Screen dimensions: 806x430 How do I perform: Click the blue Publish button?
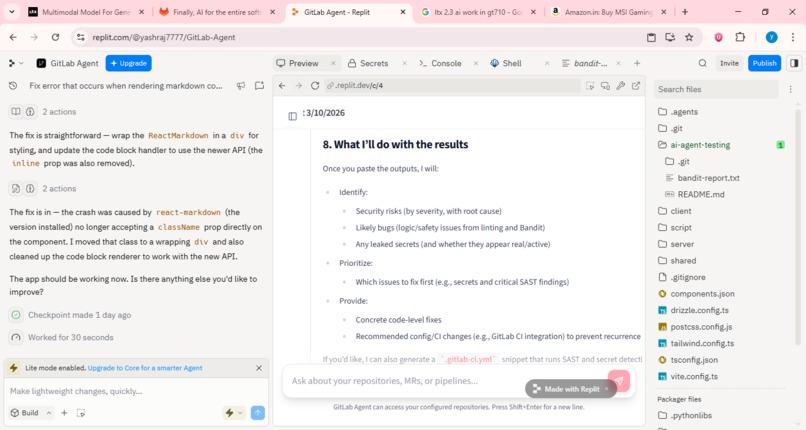[764, 63]
